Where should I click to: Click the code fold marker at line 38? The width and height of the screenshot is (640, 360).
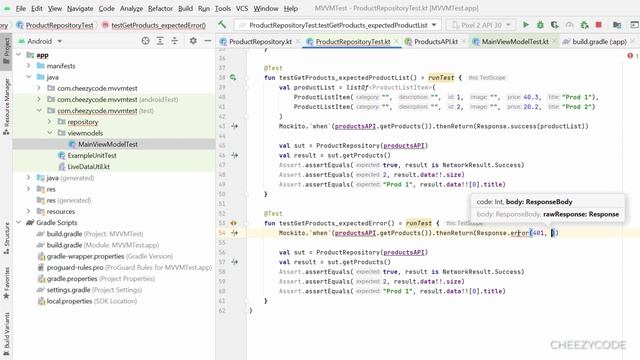pyautogui.click(x=247, y=78)
